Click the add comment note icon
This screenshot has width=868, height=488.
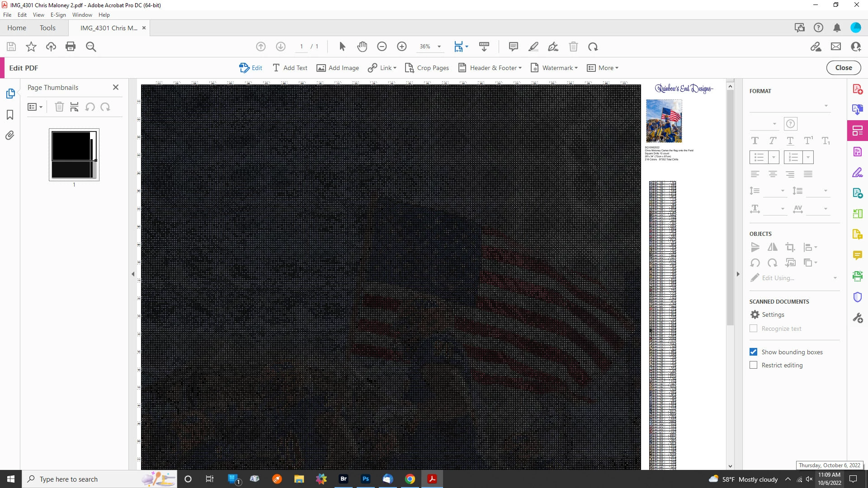click(513, 47)
